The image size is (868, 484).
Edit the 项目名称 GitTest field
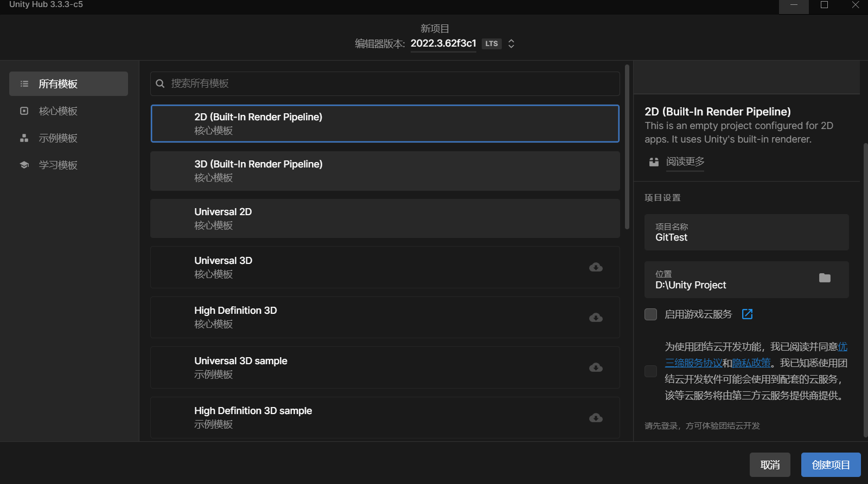pos(746,232)
